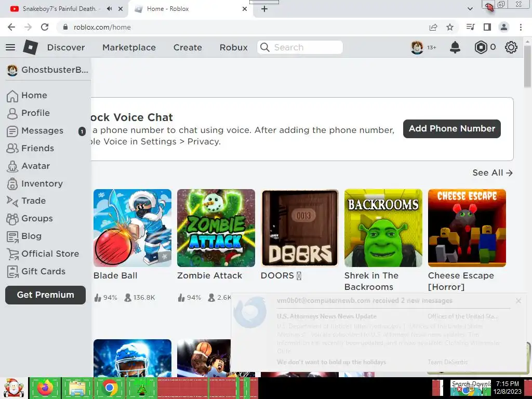
Task: Toggle Chrome side panel
Action: tap(487, 27)
